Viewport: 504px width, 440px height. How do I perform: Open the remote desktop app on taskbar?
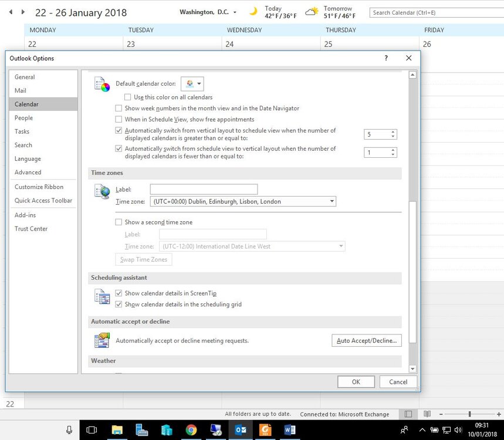pyautogui.click(x=216, y=430)
